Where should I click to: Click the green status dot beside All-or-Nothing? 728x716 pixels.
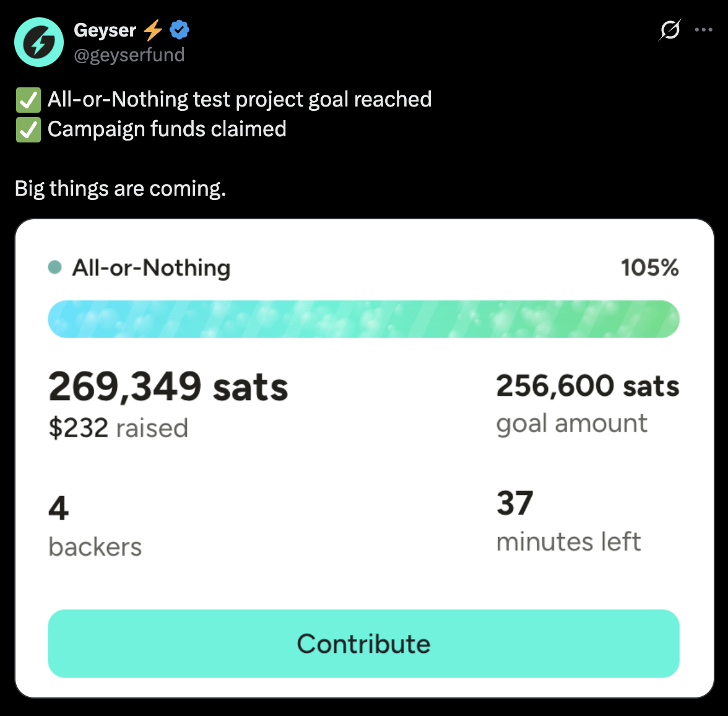[55, 268]
